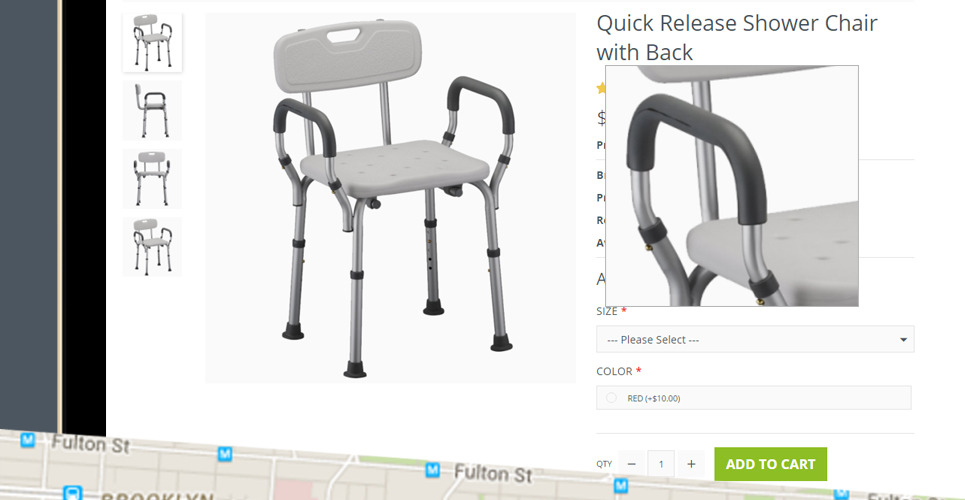Image resolution: width=965 pixels, height=500 pixels.
Task: Click the metro icon immediately left of middle Fulton St label
Action: 433,470
